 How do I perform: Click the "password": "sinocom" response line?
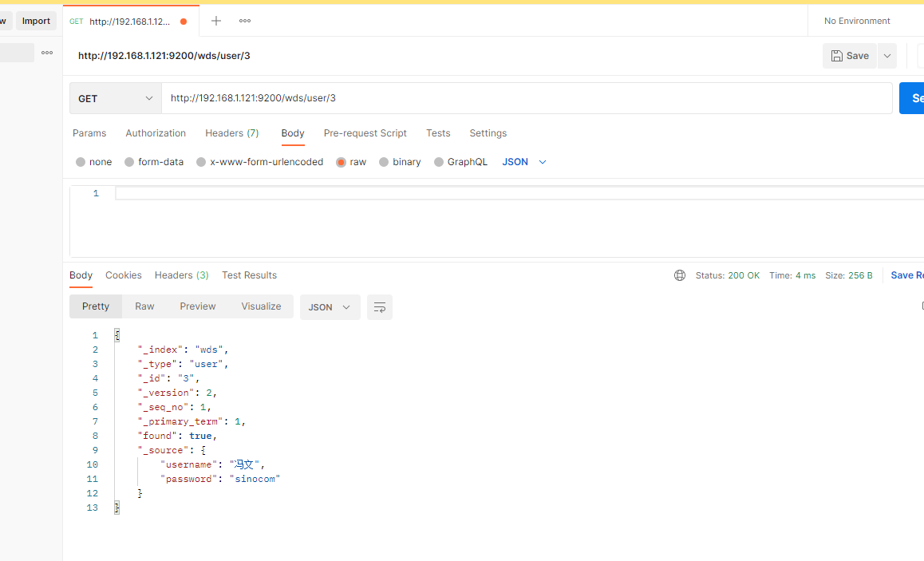[x=220, y=479]
